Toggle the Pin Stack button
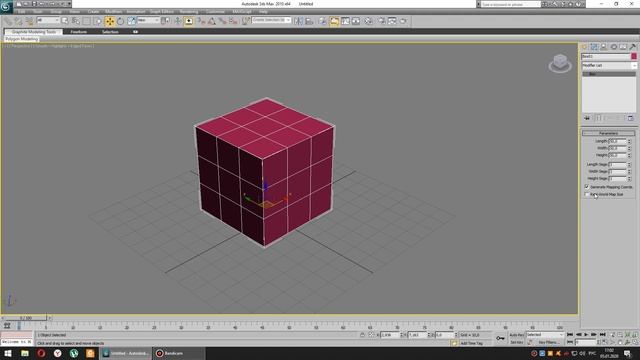 (x=587, y=118)
